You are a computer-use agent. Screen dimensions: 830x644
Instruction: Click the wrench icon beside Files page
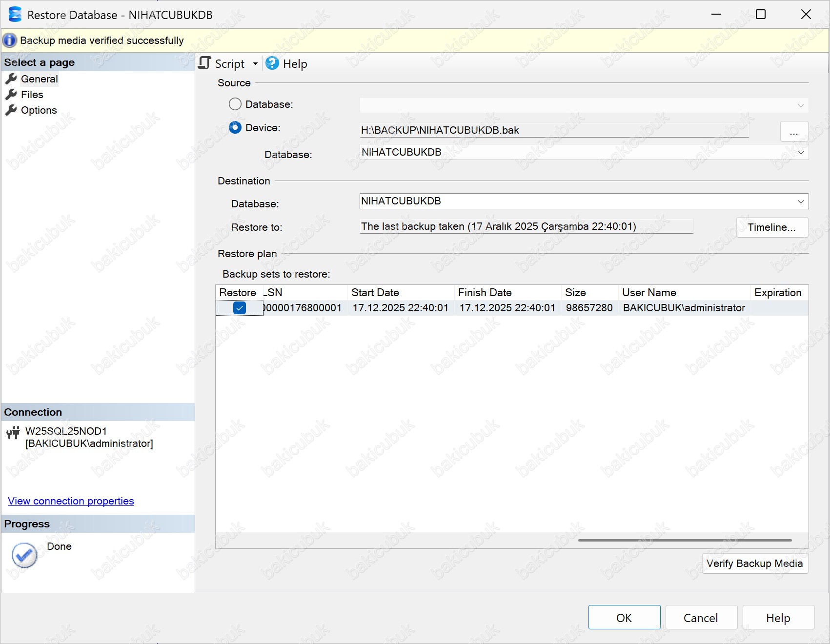tap(11, 95)
